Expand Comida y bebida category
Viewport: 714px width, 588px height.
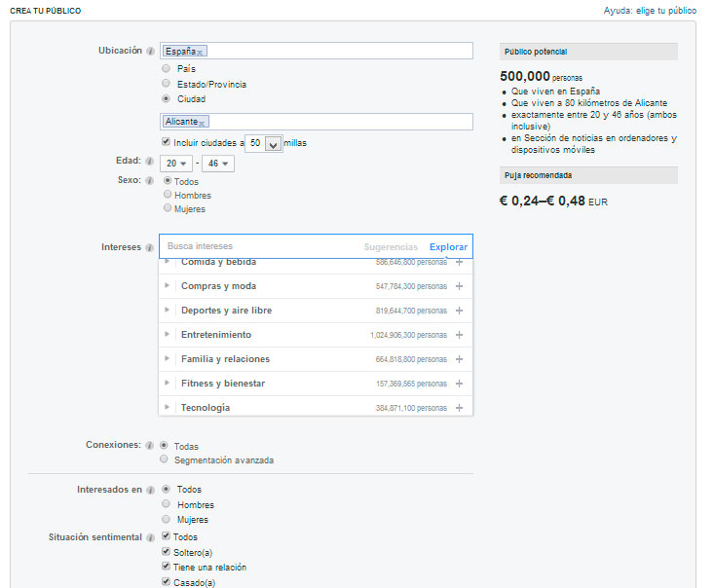click(168, 261)
